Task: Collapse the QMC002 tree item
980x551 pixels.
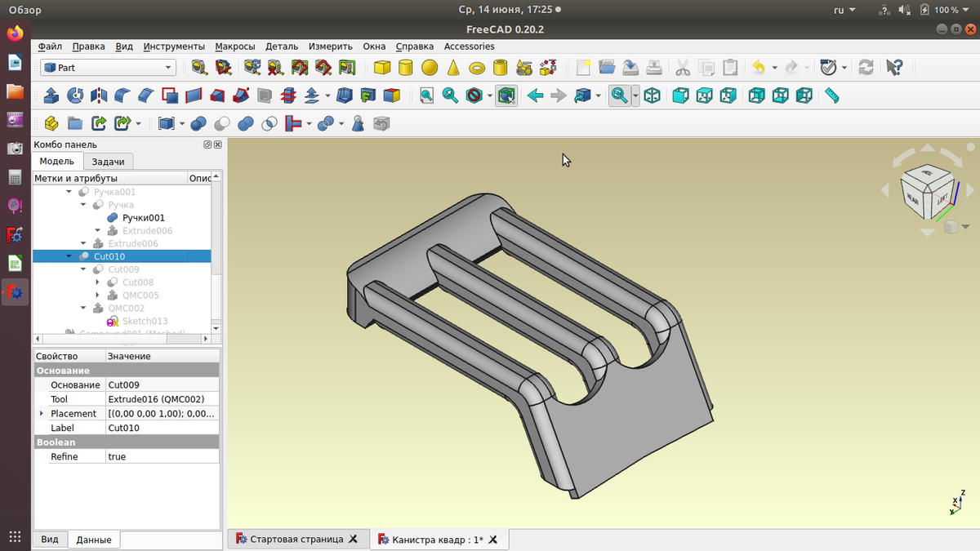Action: (83, 309)
